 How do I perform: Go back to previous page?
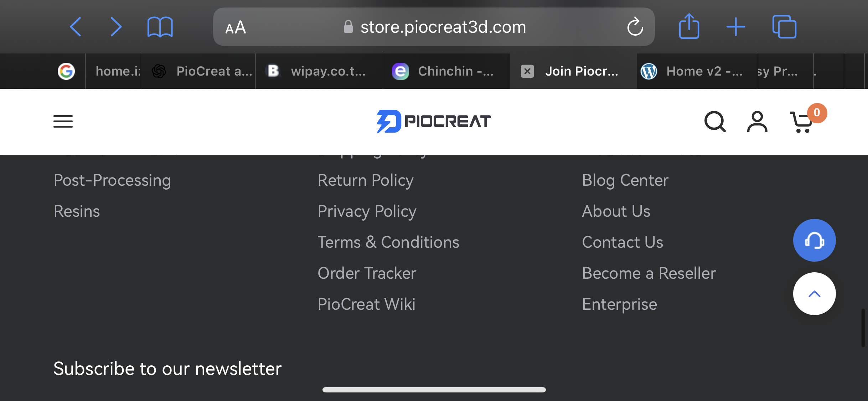click(76, 27)
